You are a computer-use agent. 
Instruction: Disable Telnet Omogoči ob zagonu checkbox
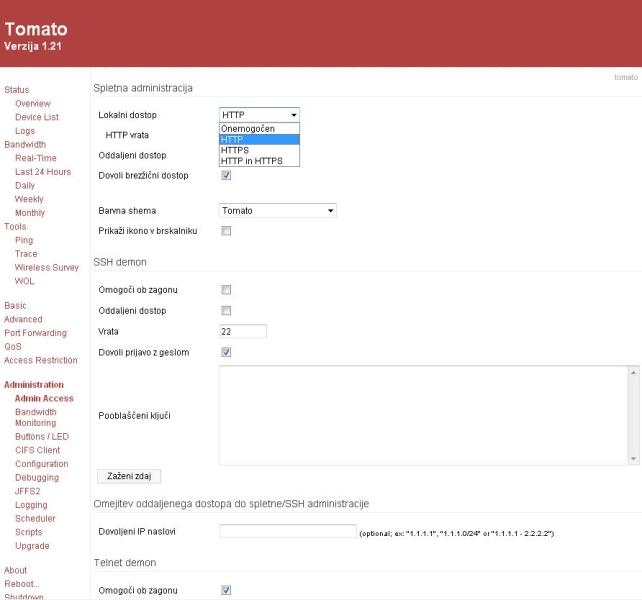[x=226, y=590]
